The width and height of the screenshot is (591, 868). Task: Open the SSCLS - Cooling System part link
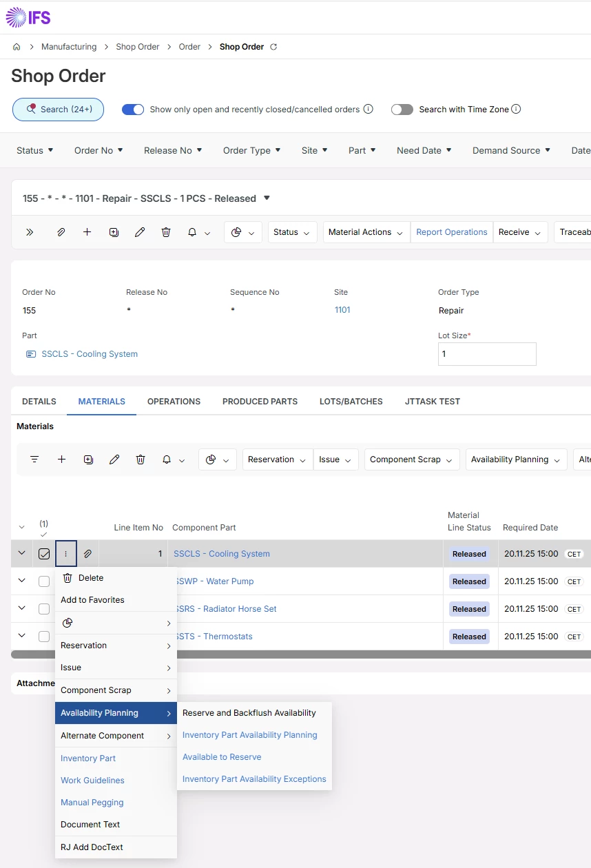click(x=90, y=354)
